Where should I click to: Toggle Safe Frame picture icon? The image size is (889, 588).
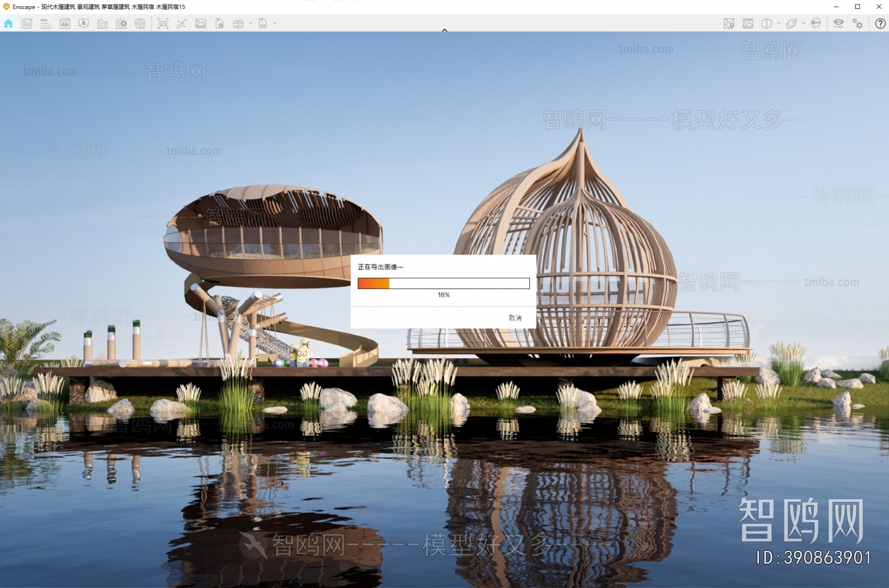coord(748,23)
